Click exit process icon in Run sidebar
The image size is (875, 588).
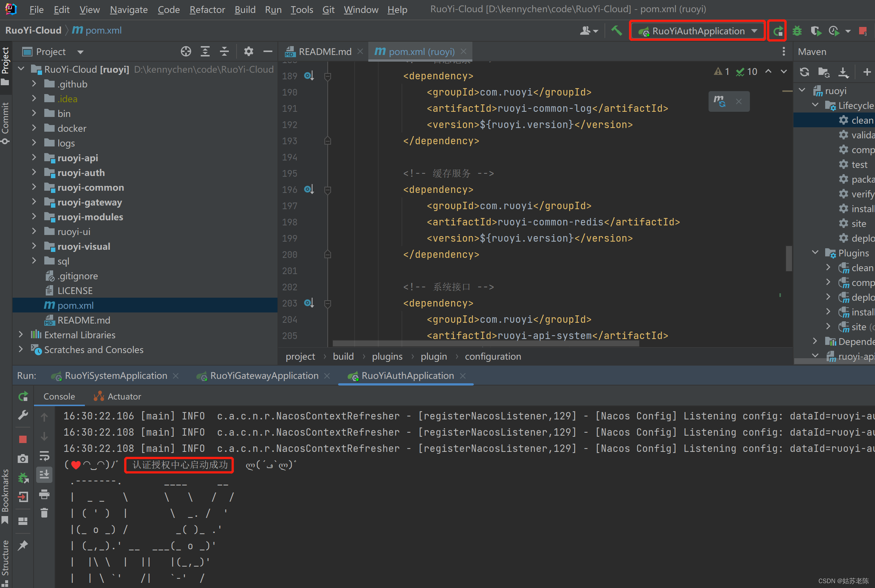point(23,497)
